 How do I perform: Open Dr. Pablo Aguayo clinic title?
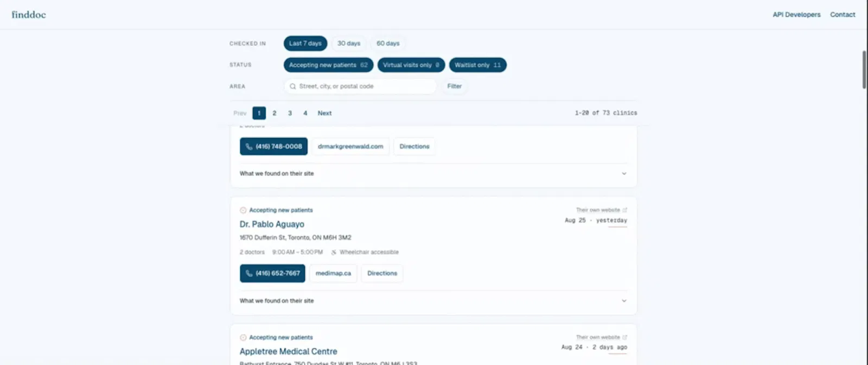pyautogui.click(x=272, y=224)
